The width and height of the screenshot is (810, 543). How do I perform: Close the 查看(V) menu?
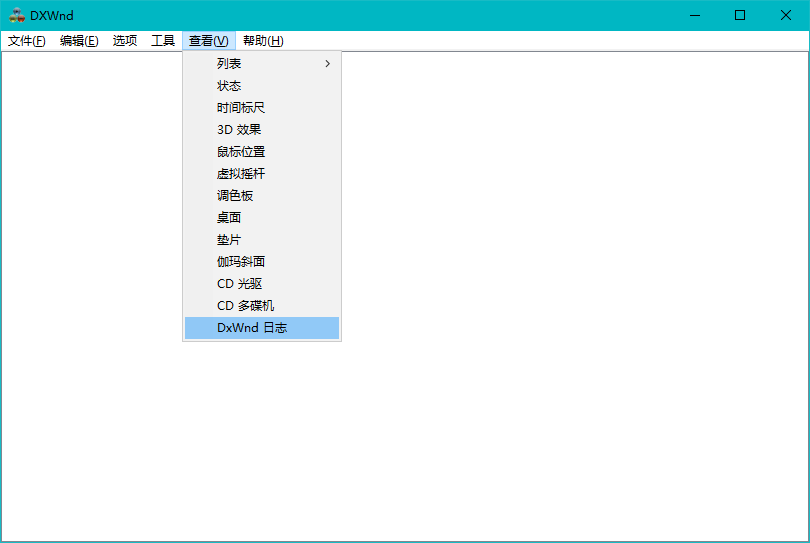[209, 41]
